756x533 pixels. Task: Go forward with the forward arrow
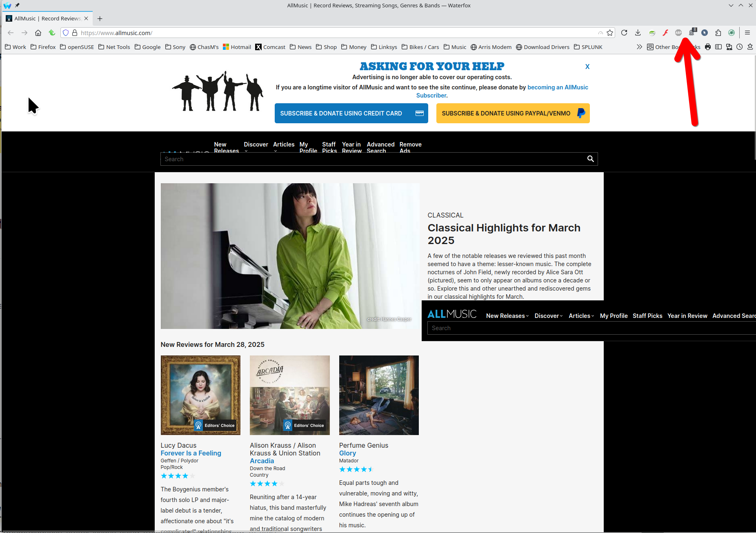click(x=24, y=33)
